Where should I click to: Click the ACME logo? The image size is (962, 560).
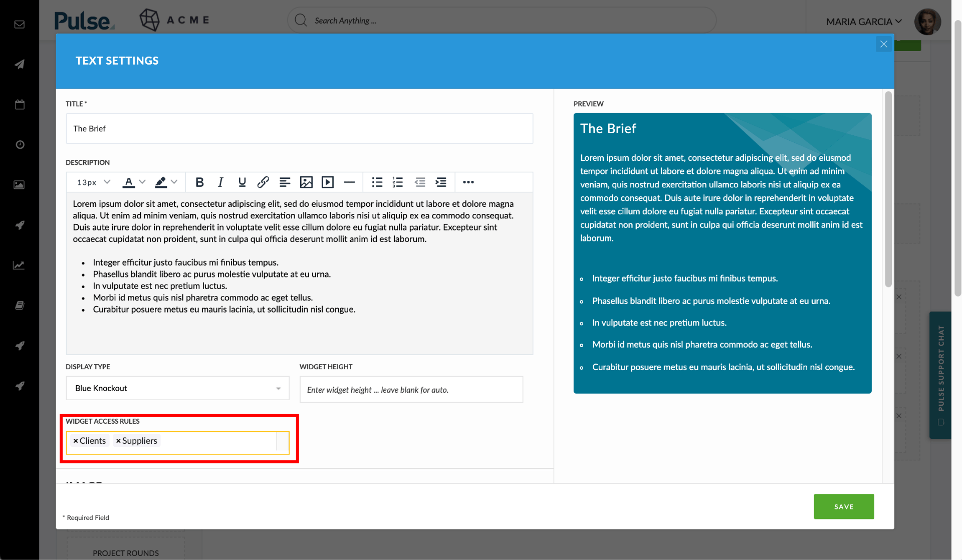[174, 20]
